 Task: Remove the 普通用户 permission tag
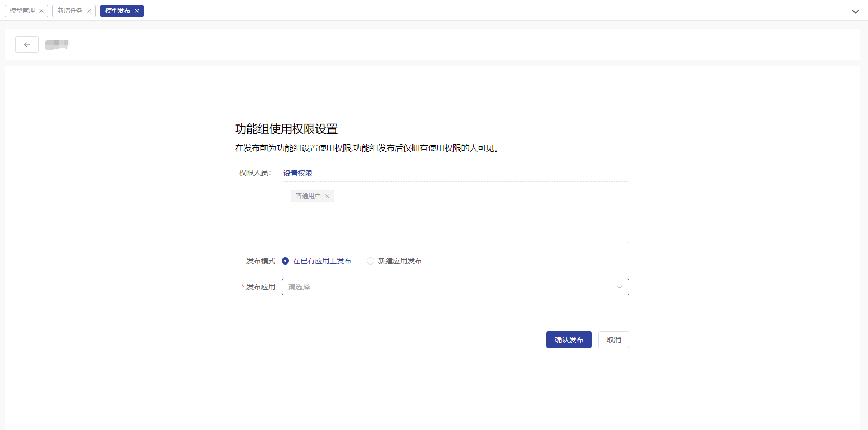[327, 196]
